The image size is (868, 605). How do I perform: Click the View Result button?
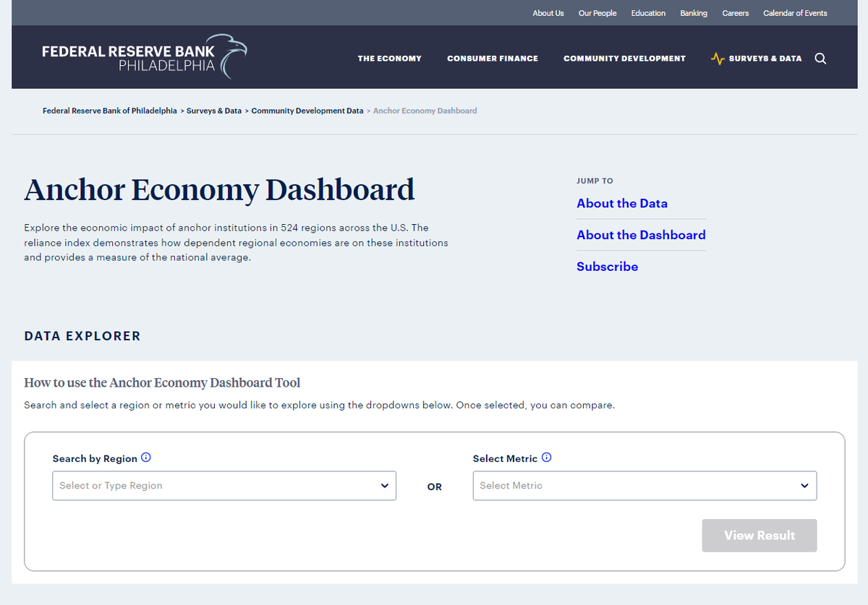point(759,536)
